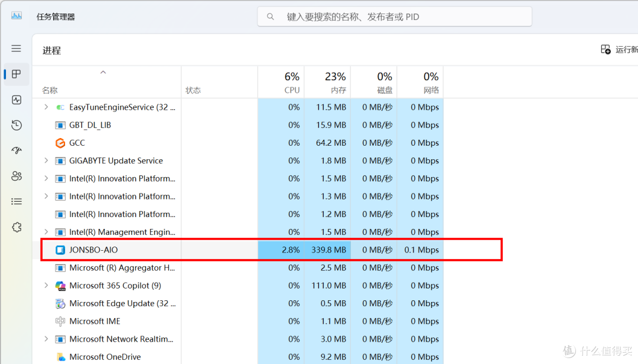Click the 64.2 MB memory value of GCC

(331, 143)
